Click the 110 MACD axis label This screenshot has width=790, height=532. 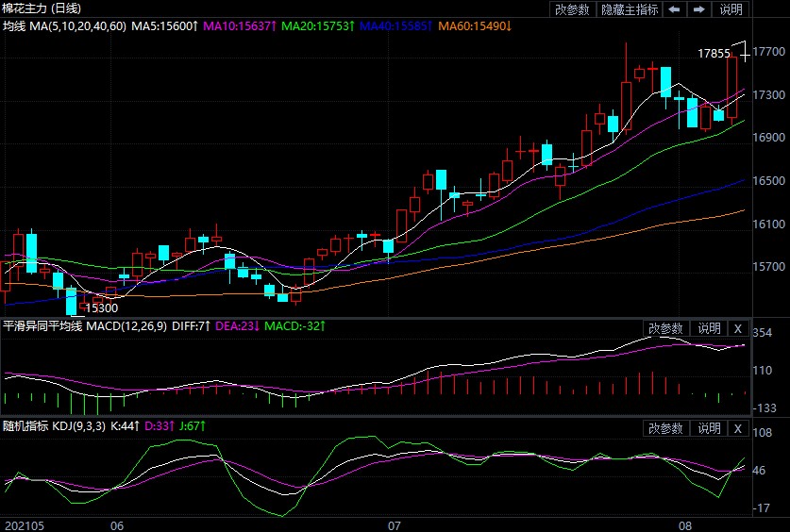tap(763, 371)
